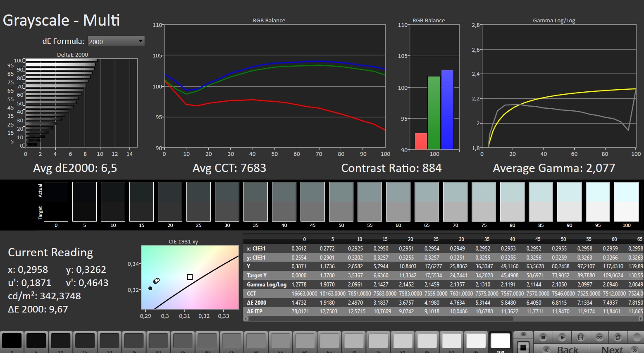Click the play (read series) icon
Viewport: 644px width, 353px height.
(562, 337)
